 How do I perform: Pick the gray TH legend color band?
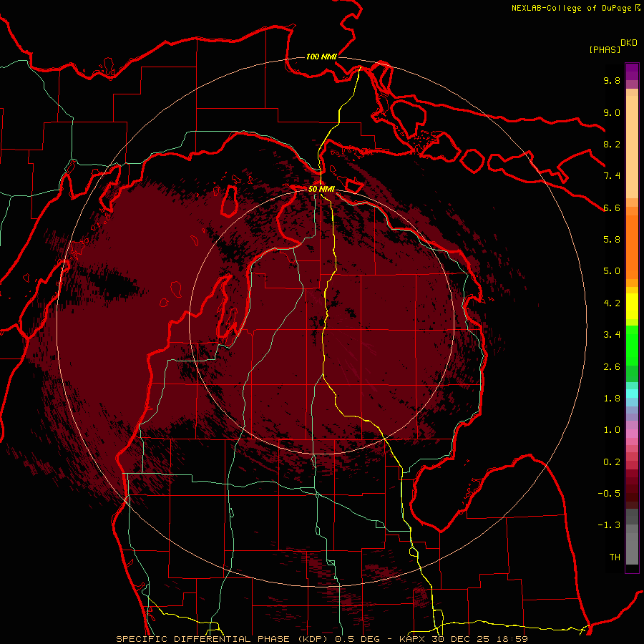[632, 548]
